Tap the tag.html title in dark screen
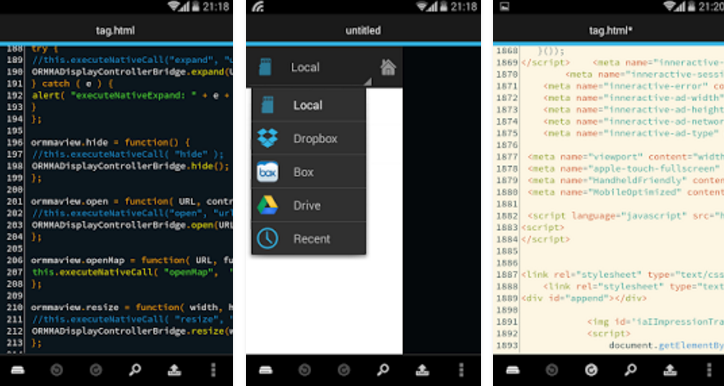 pos(115,30)
